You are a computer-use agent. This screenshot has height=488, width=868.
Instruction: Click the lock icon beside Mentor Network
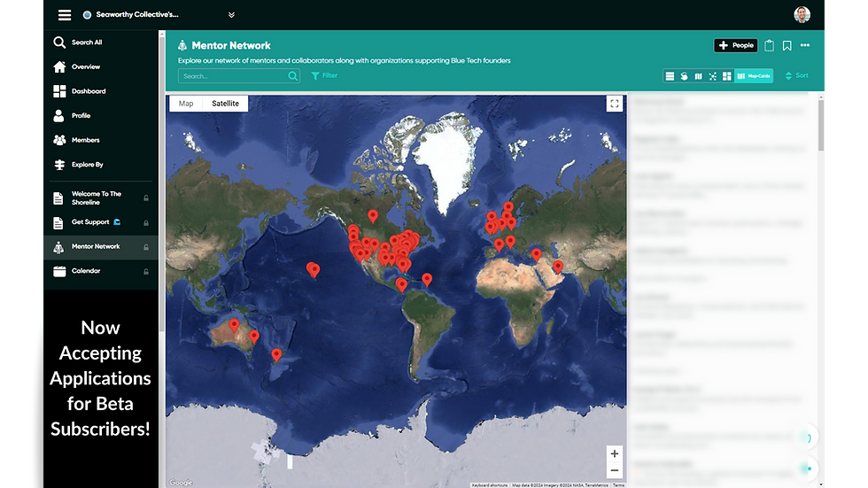pyautogui.click(x=146, y=247)
